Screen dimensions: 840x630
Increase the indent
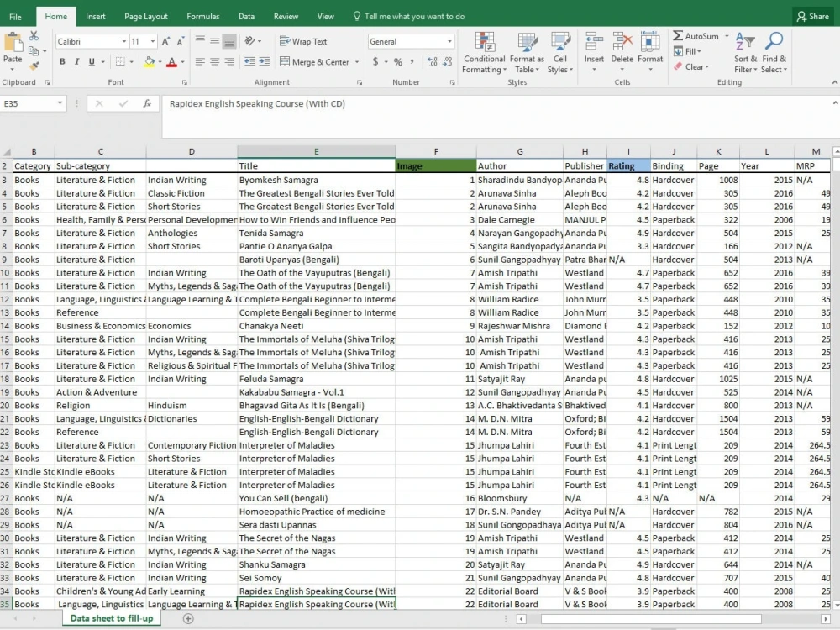pos(265,61)
